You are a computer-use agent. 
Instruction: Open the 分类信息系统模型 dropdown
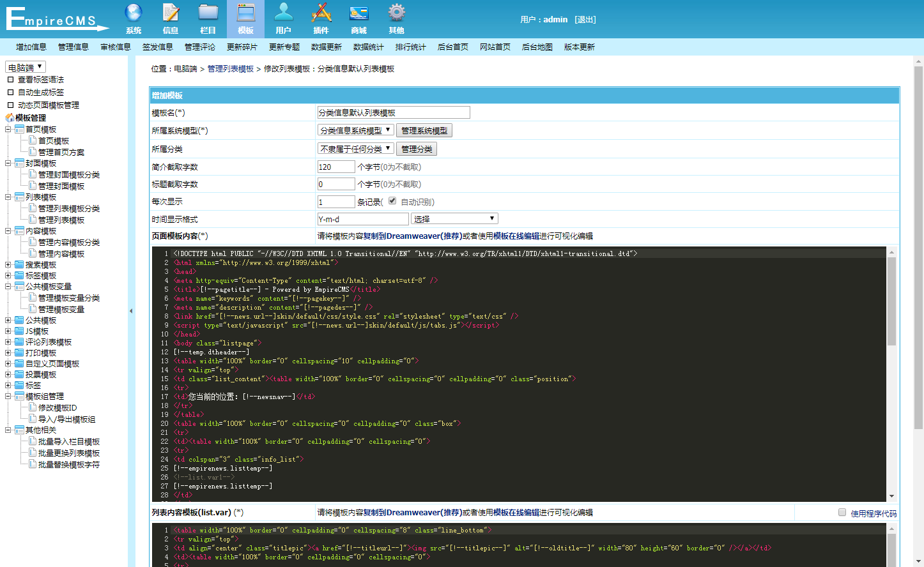click(356, 130)
